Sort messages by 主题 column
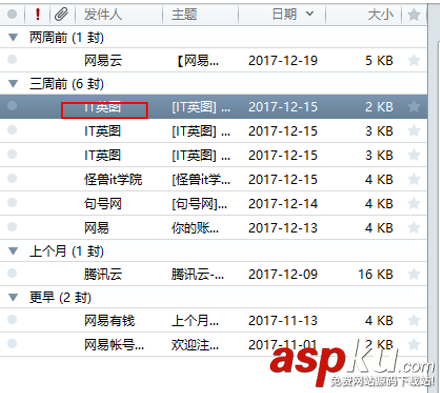440x393 pixels. point(184,14)
